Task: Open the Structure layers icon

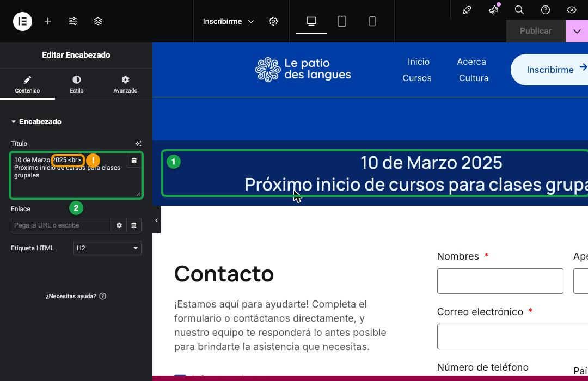Action: coord(98,21)
